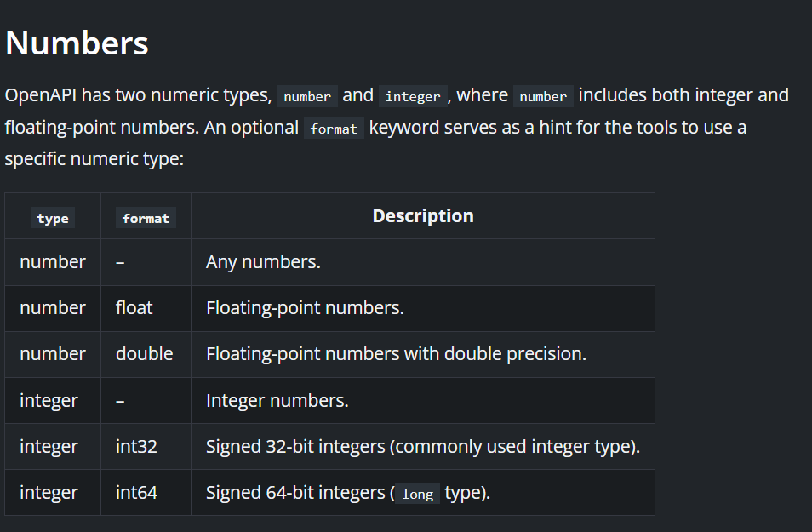Click the 'float' format cell

click(134, 308)
